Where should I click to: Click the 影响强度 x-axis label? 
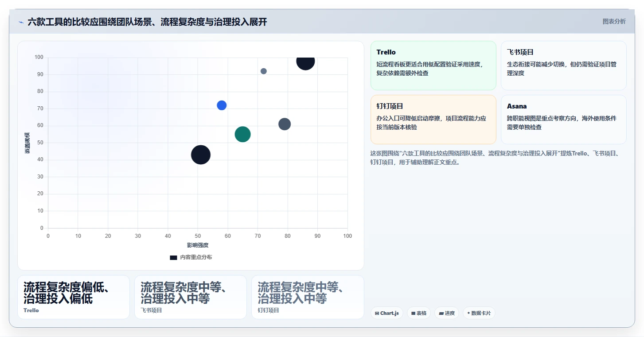(198, 245)
